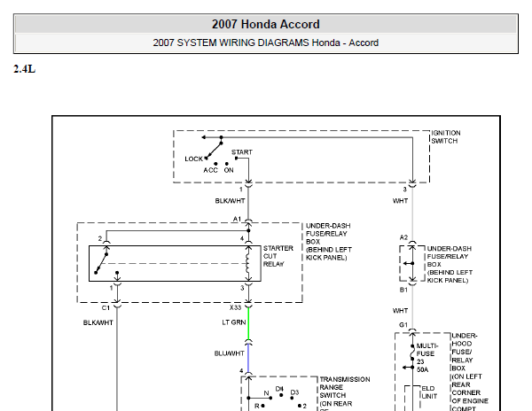
Task: Click the "ELD UNIT" label
Action: click(x=429, y=392)
